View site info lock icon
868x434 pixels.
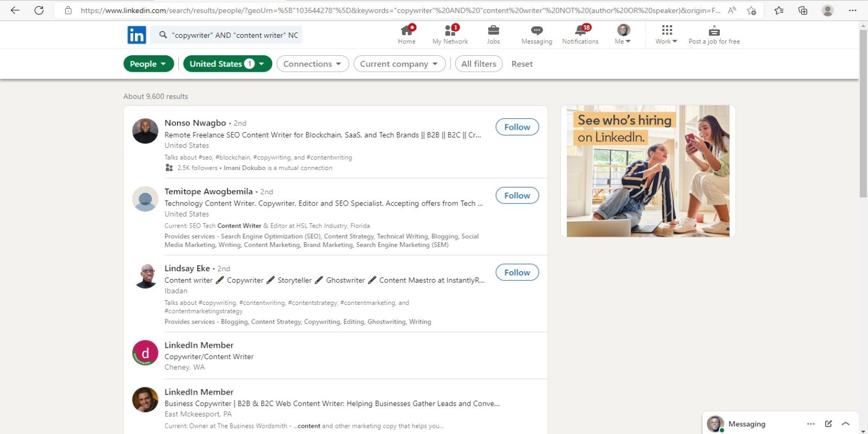coord(68,10)
